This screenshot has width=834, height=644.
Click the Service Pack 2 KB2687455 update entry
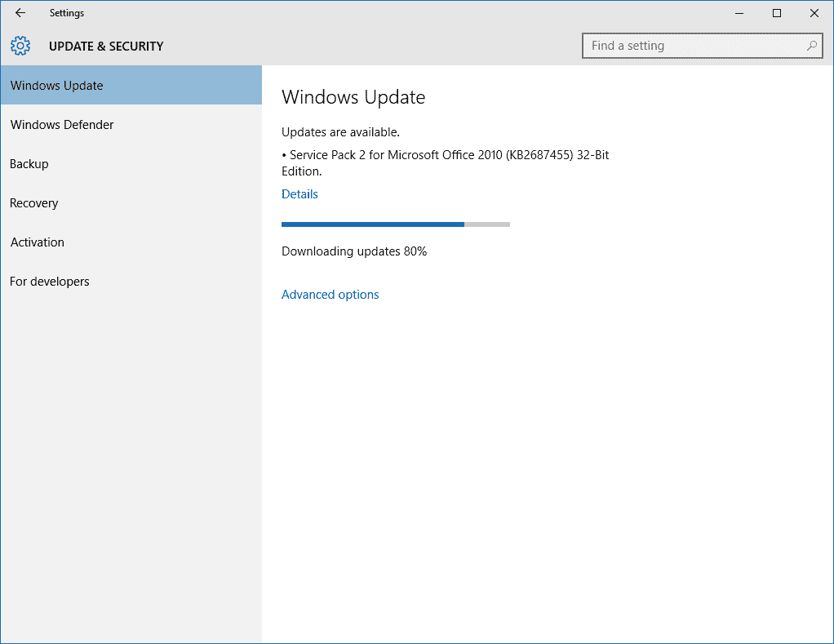pos(446,162)
